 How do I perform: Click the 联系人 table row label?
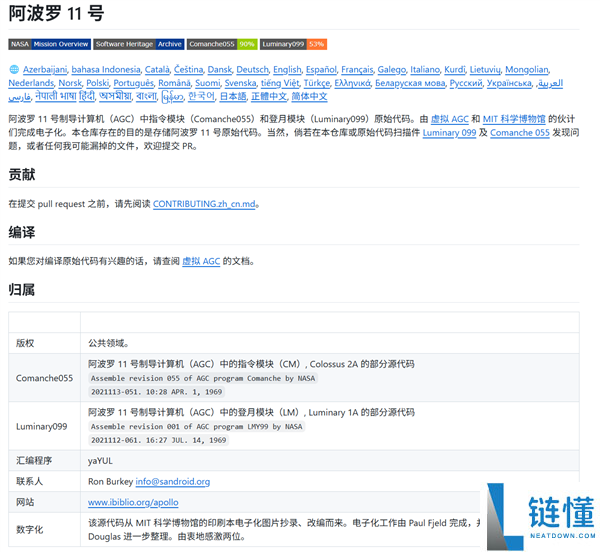(29, 482)
